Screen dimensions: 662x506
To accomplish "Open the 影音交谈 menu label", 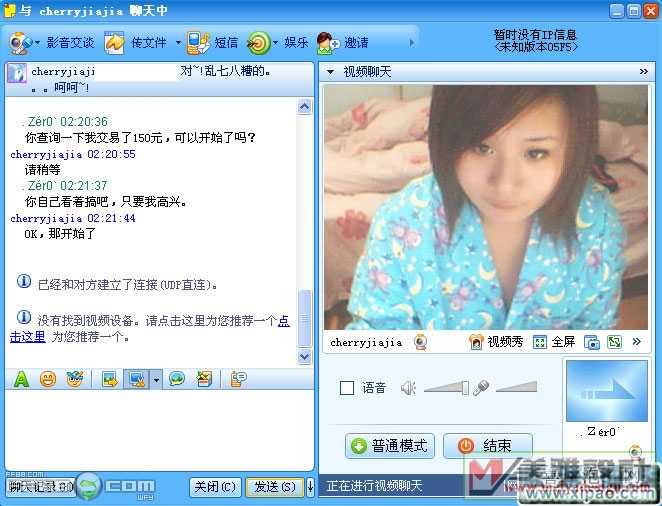I will [x=71, y=43].
